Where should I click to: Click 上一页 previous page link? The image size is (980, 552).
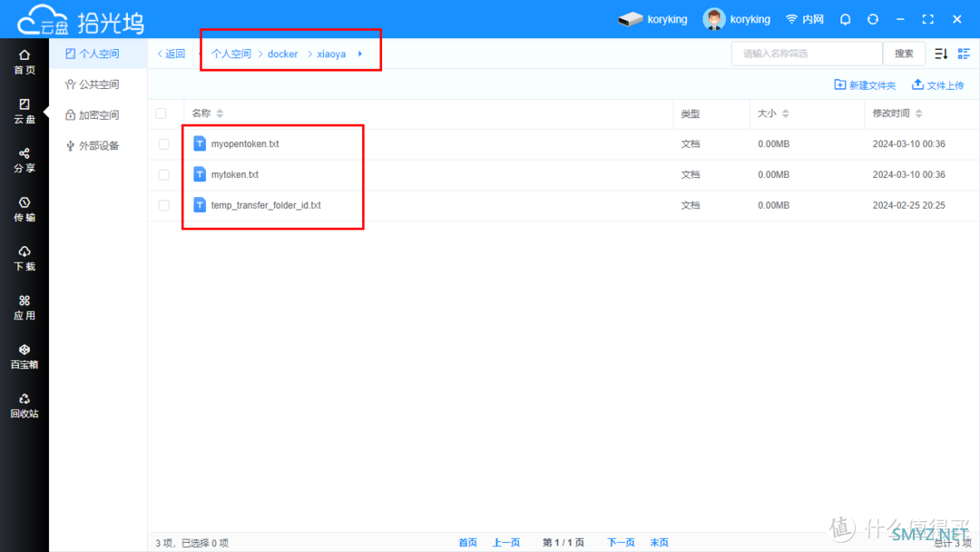(x=506, y=542)
